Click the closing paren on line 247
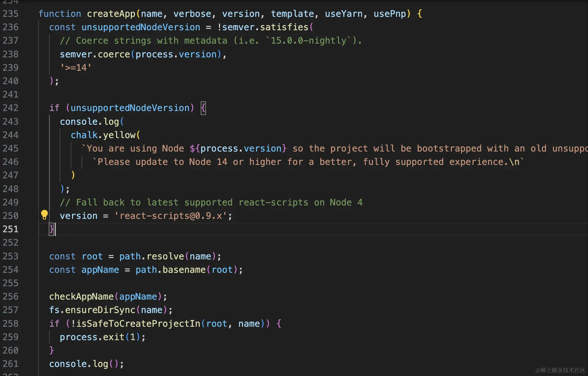The height and width of the screenshot is (376, 588). (x=73, y=175)
